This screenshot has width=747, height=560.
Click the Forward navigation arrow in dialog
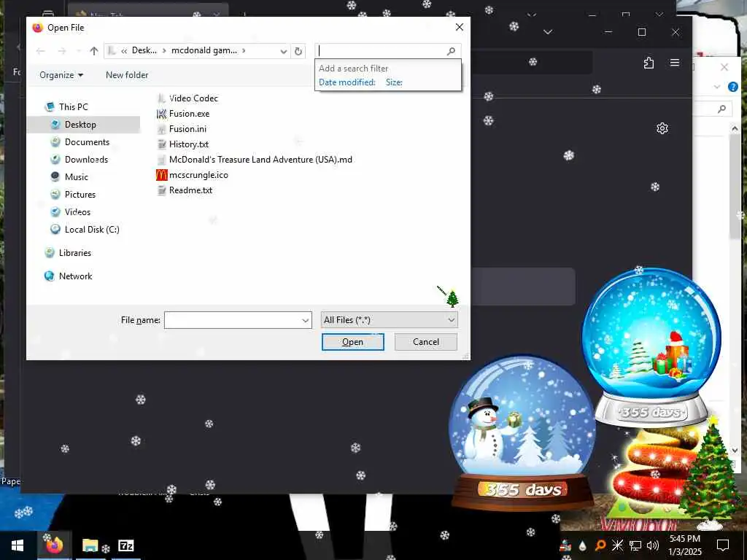tap(62, 51)
